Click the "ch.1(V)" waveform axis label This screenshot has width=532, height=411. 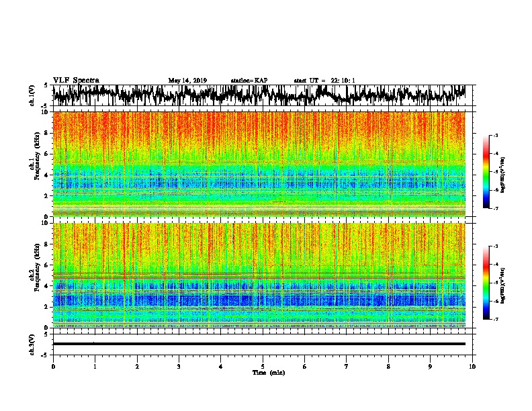[x=32, y=95]
